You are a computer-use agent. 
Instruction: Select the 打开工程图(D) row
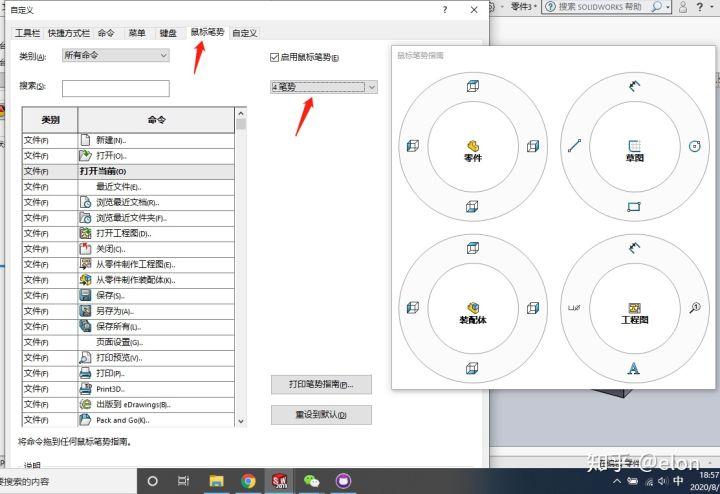click(128, 233)
